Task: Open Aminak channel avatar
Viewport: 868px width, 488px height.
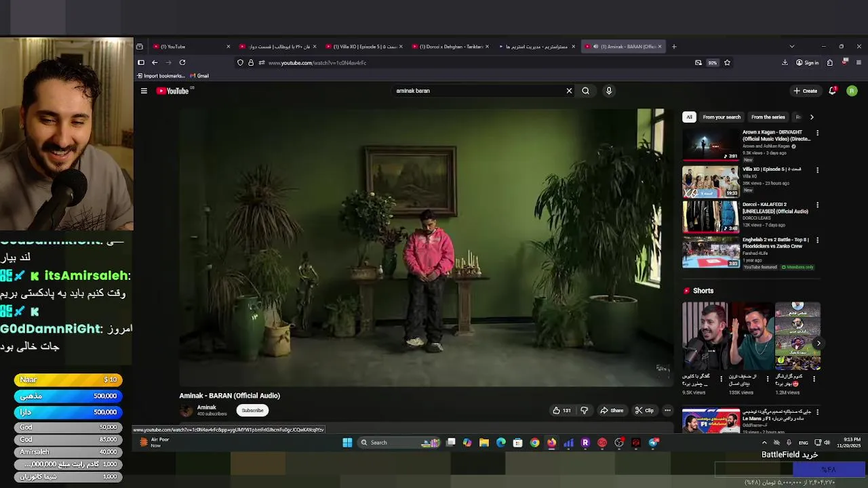Action: point(186,410)
